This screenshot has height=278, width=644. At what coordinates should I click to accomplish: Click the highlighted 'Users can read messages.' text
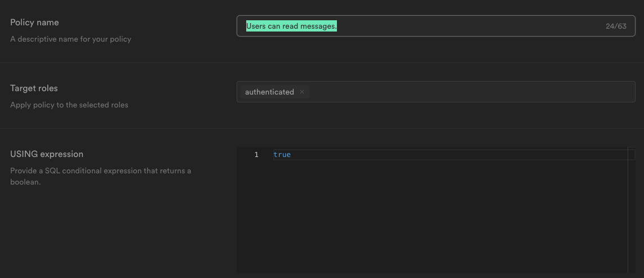click(291, 26)
